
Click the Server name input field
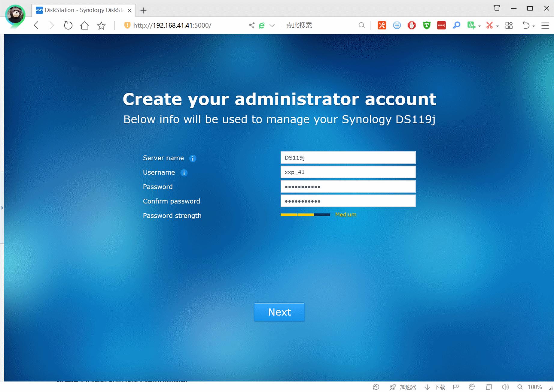348,158
